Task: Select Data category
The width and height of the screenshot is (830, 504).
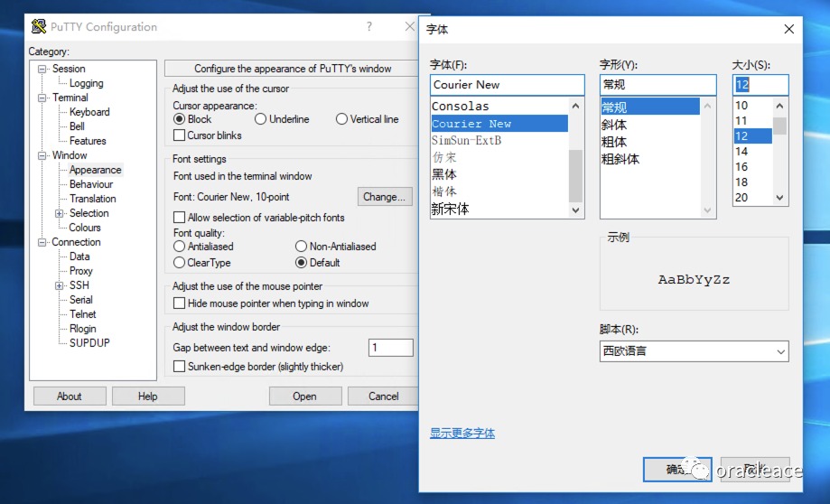Action: pyautogui.click(x=79, y=257)
